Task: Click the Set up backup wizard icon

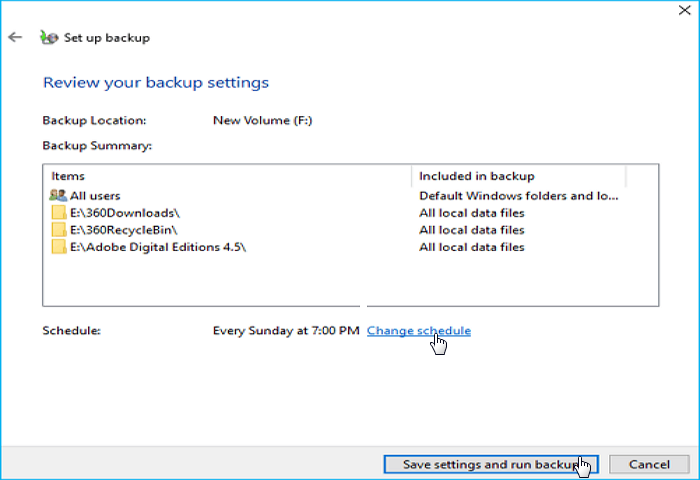Action: (x=48, y=38)
